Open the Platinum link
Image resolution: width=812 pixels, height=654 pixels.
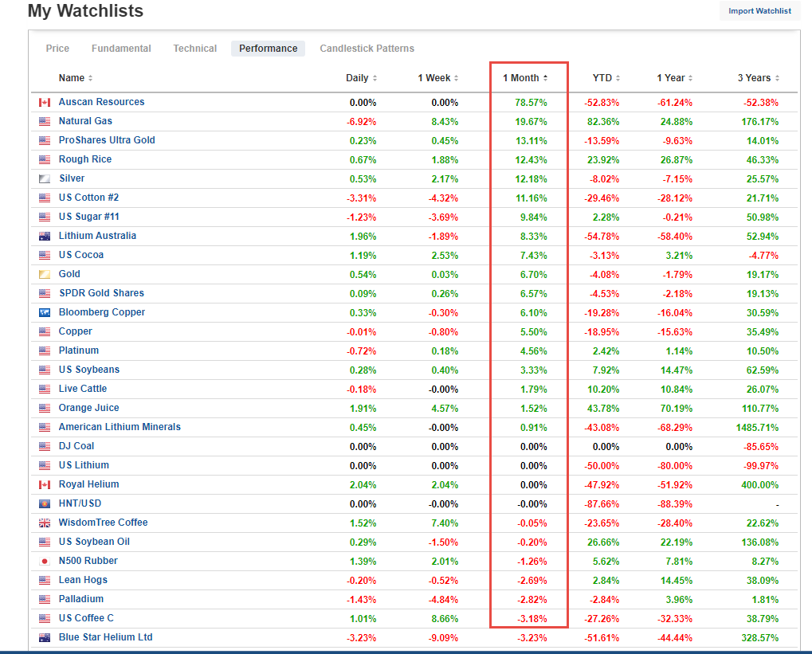pyautogui.click(x=79, y=351)
